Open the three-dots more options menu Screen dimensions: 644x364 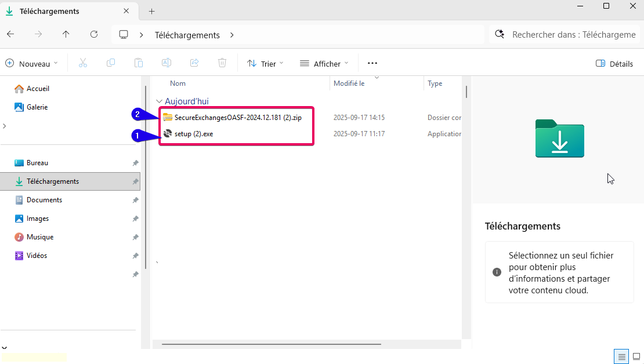(372, 63)
